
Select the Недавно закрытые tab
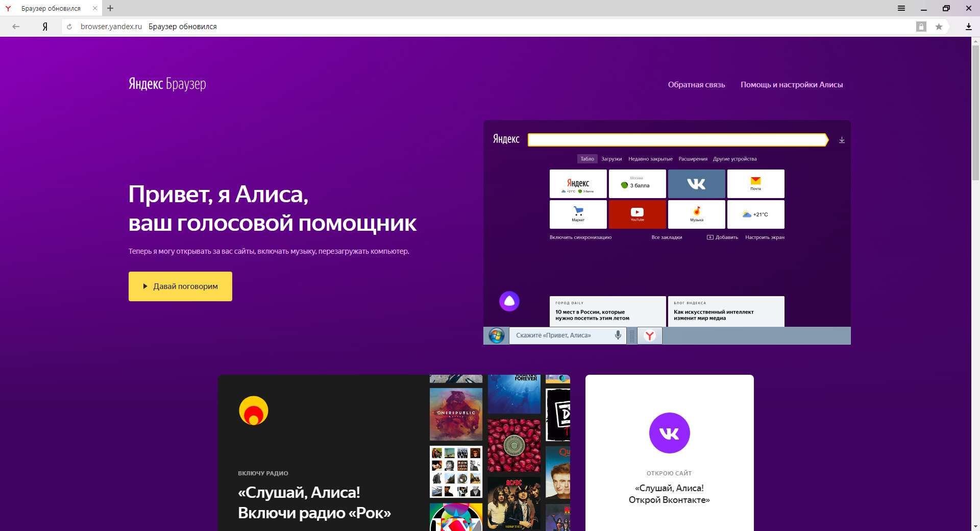(x=650, y=159)
